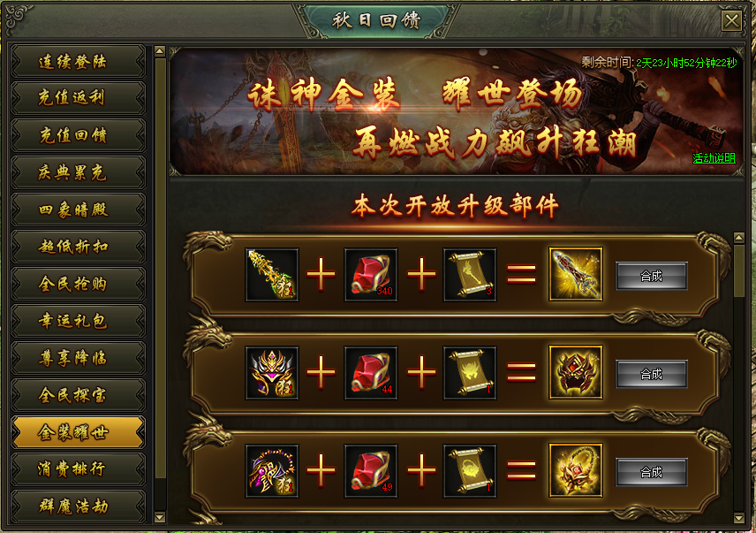Click the recipe list scroll down arrow
Image resolution: width=756 pixels, height=533 pixels.
coord(738,518)
